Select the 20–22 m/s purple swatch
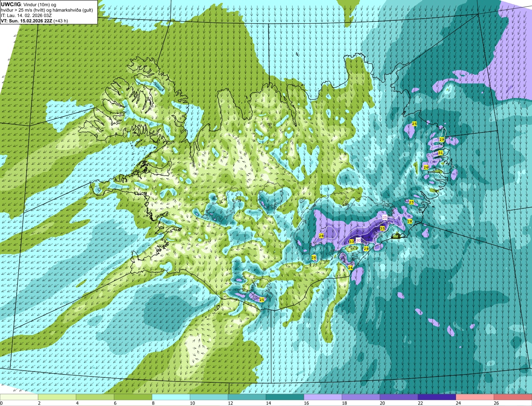The width and height of the screenshot is (532, 406). [399, 397]
